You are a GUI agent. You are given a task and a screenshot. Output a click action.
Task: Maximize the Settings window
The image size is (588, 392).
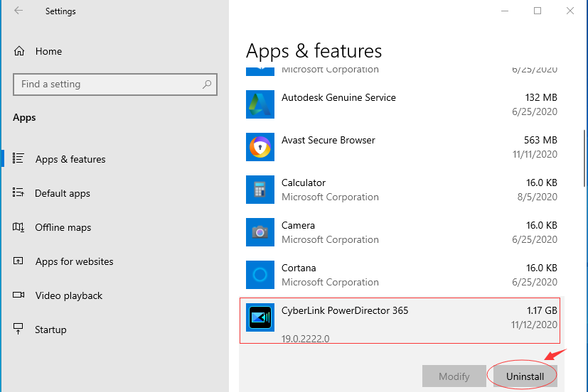pyautogui.click(x=538, y=11)
